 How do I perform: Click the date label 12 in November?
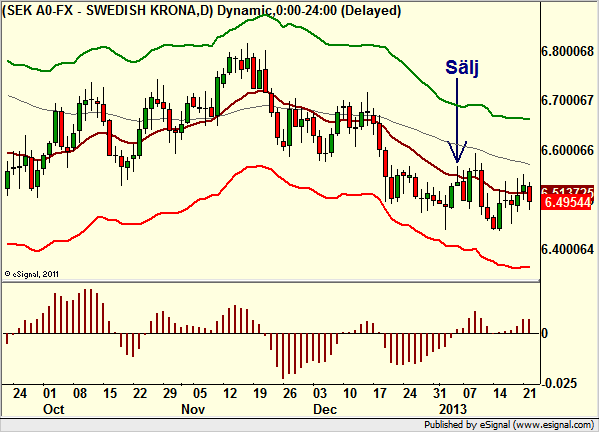point(230,393)
